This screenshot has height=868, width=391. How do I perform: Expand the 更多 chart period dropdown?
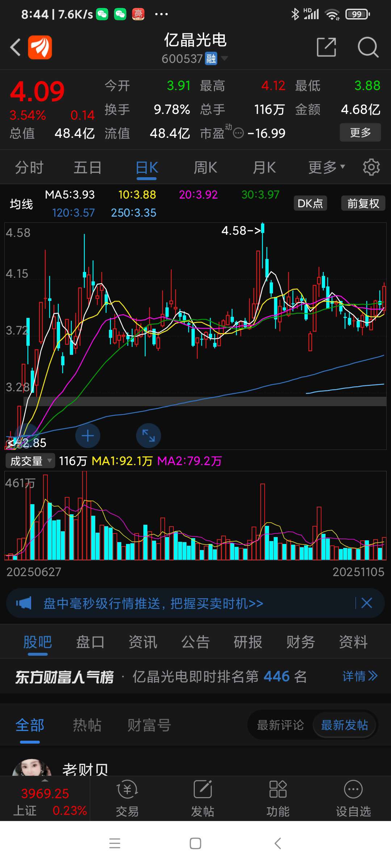point(327,168)
